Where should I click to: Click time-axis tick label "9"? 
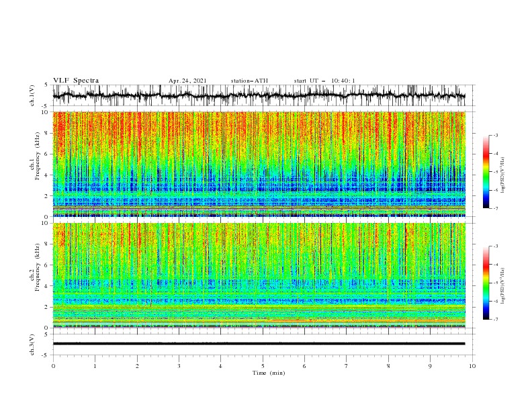click(x=430, y=366)
